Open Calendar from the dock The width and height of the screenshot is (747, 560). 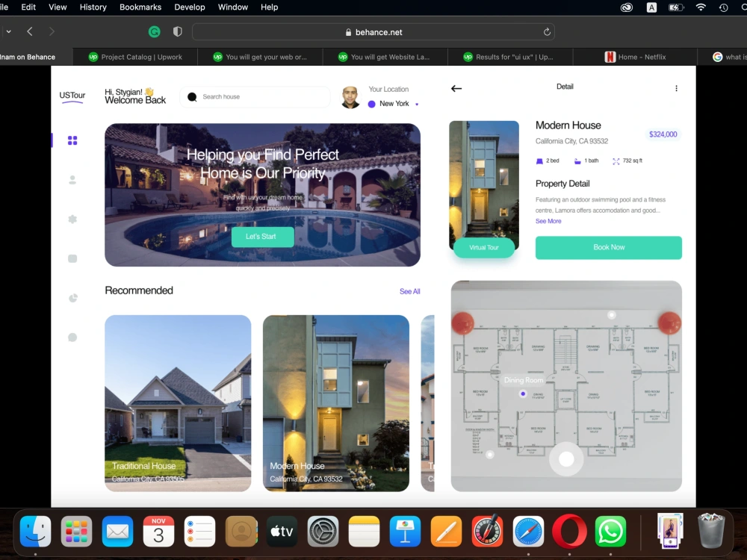(158, 532)
